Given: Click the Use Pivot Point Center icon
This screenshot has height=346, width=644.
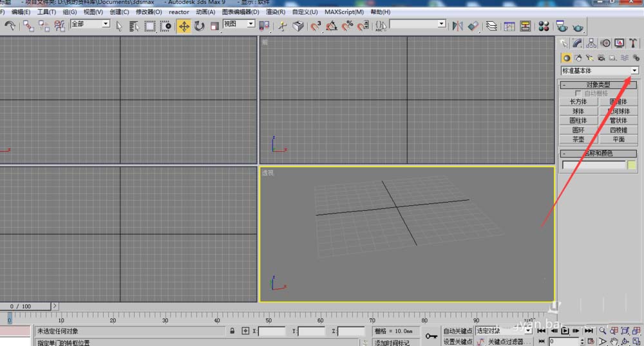Looking at the screenshot, I should click(x=264, y=26).
